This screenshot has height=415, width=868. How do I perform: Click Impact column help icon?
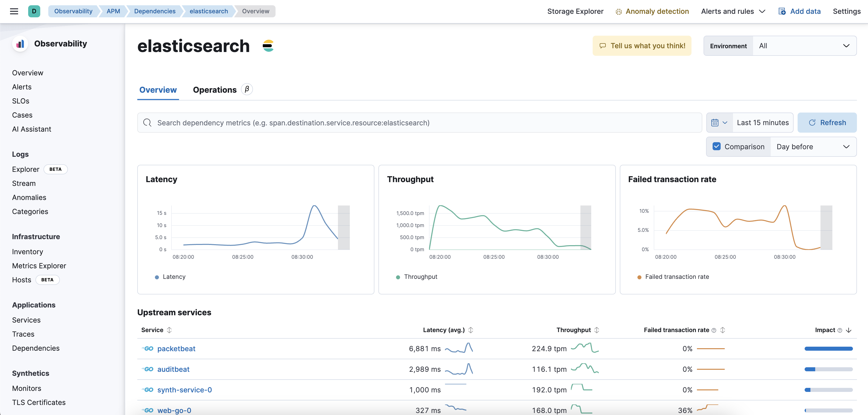coord(840,330)
